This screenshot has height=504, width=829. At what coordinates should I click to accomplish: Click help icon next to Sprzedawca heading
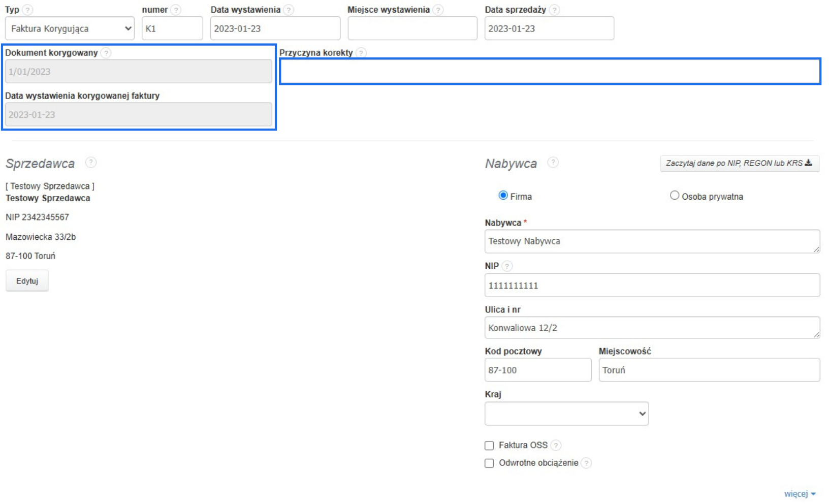tap(90, 163)
